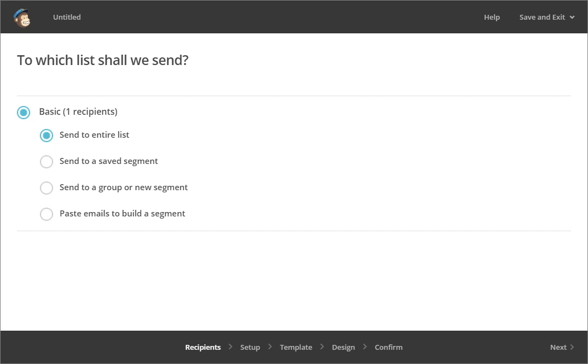Click chevron between Recipients and Setup
588x364 pixels.
230,347
